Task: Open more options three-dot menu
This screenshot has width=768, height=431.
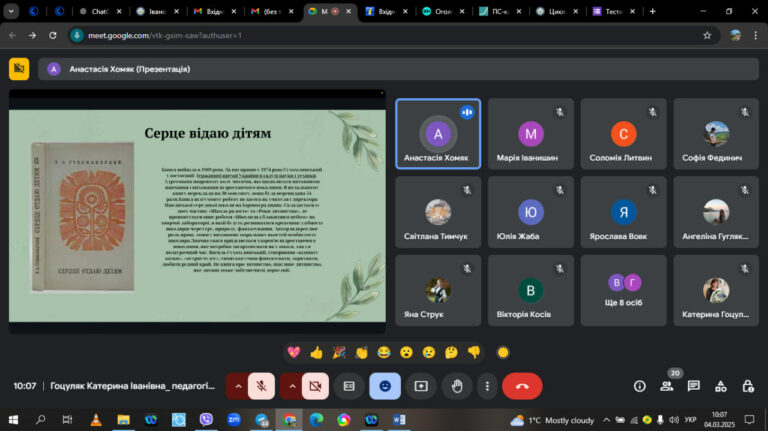Action: click(x=487, y=386)
